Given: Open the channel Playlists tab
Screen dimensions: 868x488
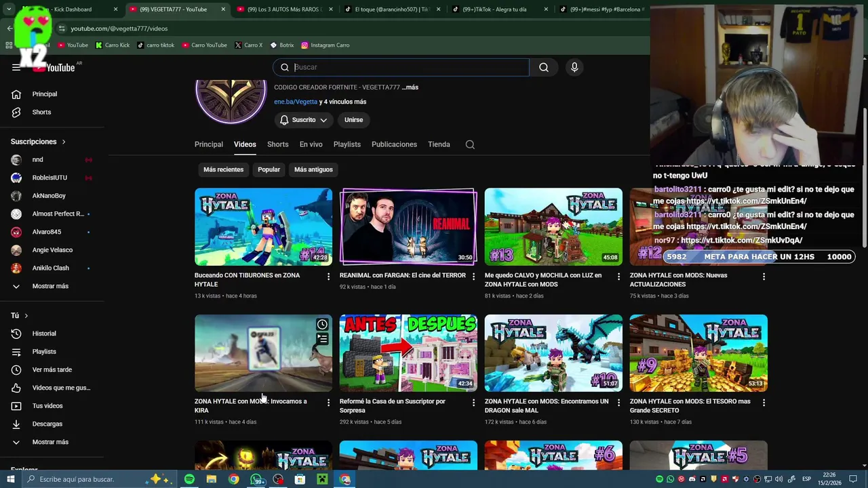Looking at the screenshot, I should coord(347,144).
